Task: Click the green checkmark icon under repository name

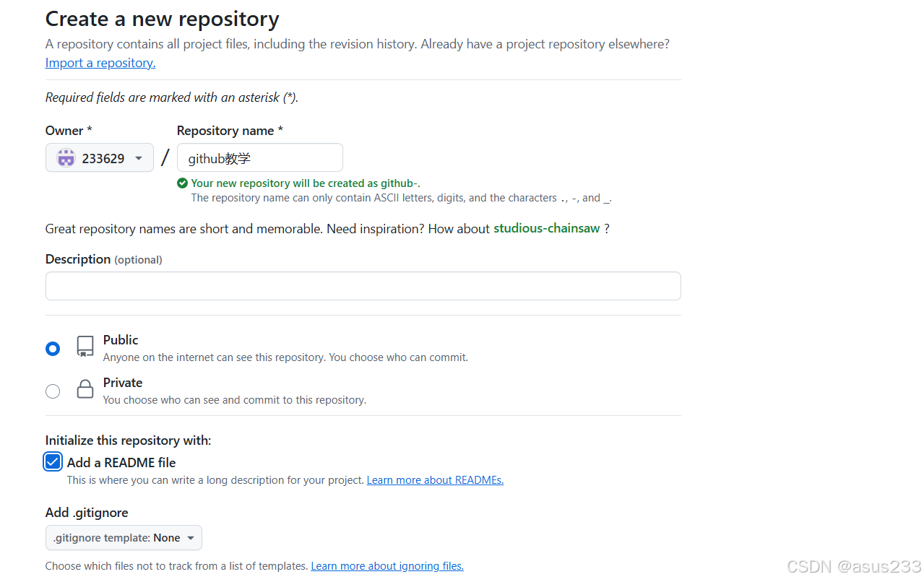Action: (x=182, y=183)
